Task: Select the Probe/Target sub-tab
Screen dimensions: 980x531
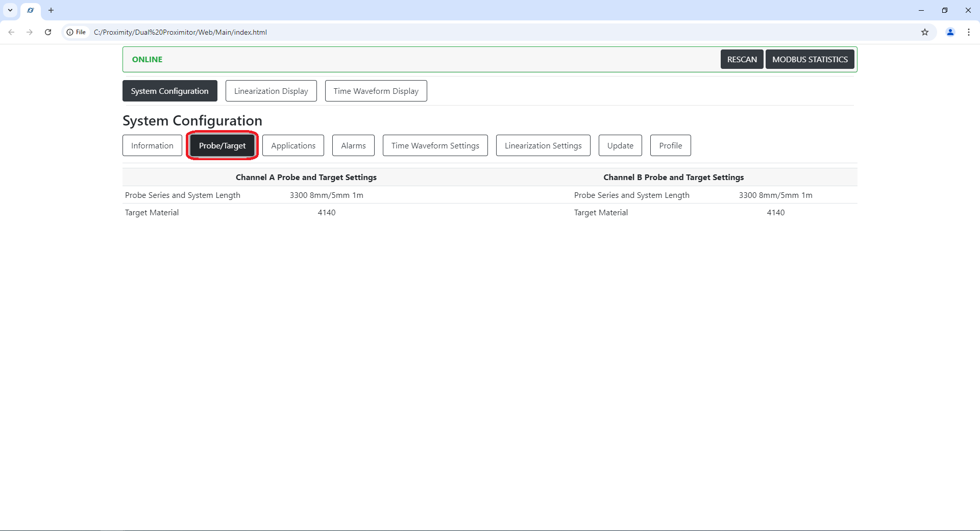Action: coord(222,145)
